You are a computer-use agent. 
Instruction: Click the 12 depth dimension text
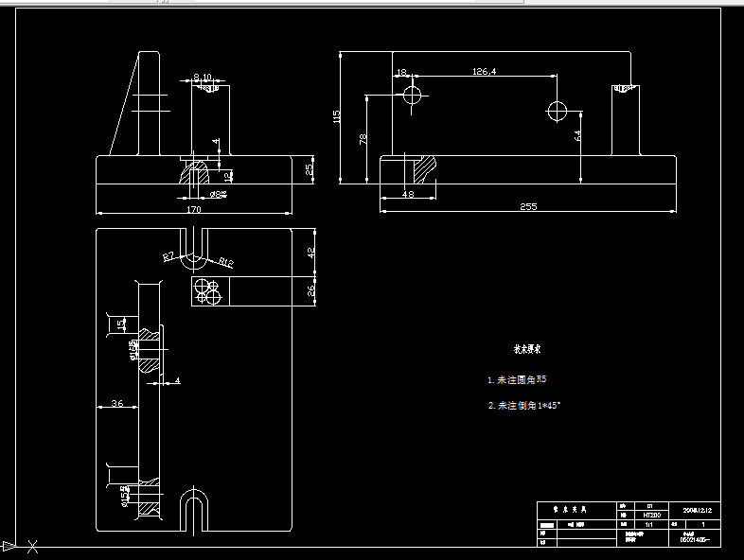pos(228,176)
